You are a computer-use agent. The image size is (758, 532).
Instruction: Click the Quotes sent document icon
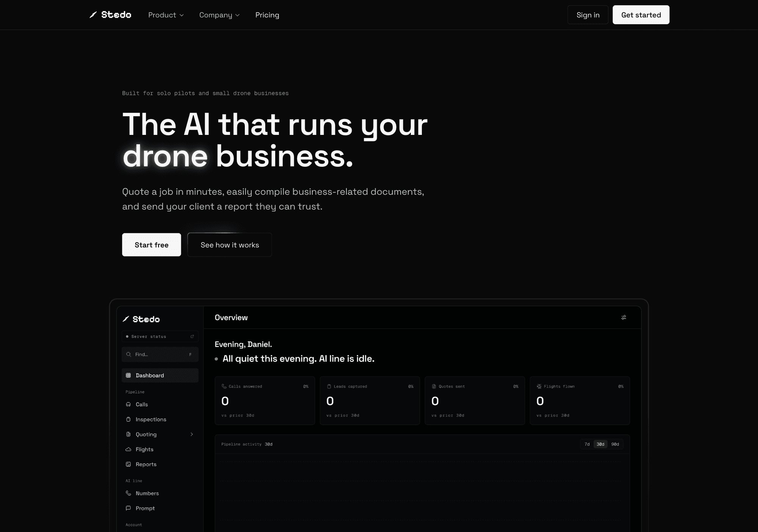point(434,386)
